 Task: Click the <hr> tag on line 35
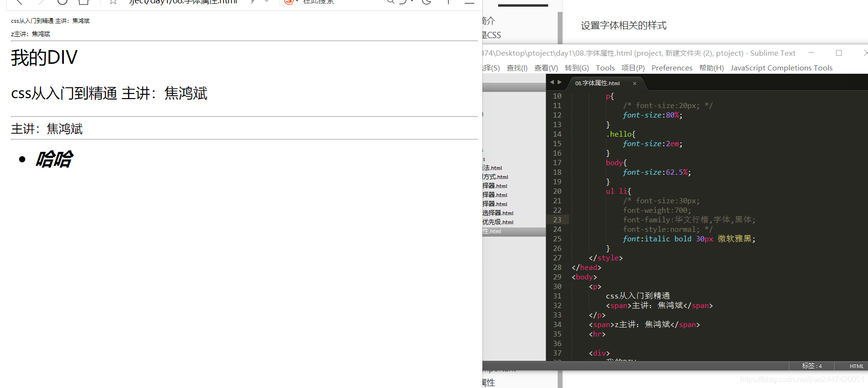(597, 334)
